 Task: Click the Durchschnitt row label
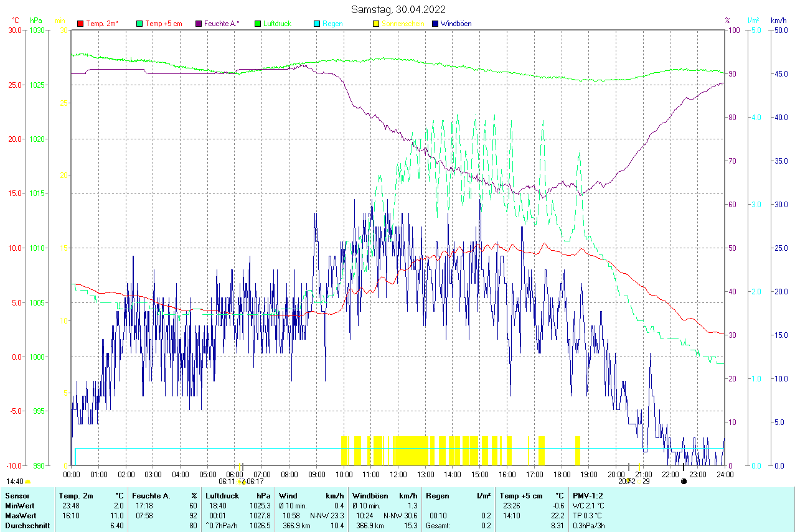click(x=27, y=526)
